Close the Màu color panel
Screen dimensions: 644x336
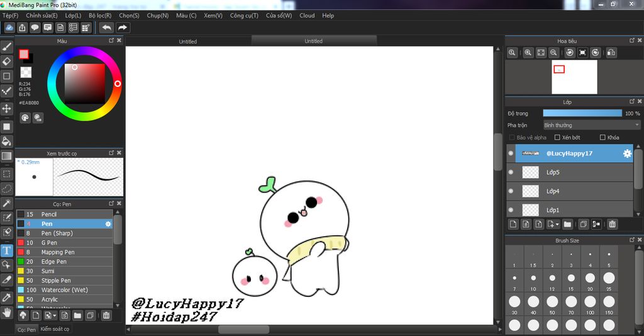[119, 40]
